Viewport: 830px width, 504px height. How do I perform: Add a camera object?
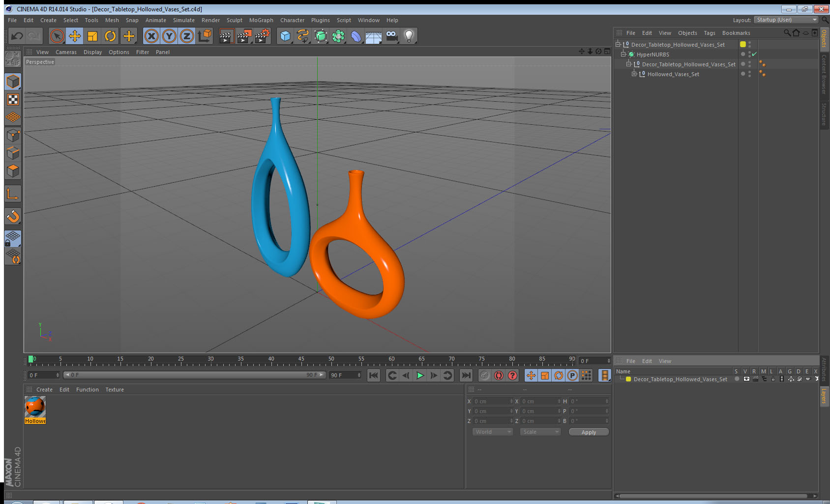[x=391, y=36]
